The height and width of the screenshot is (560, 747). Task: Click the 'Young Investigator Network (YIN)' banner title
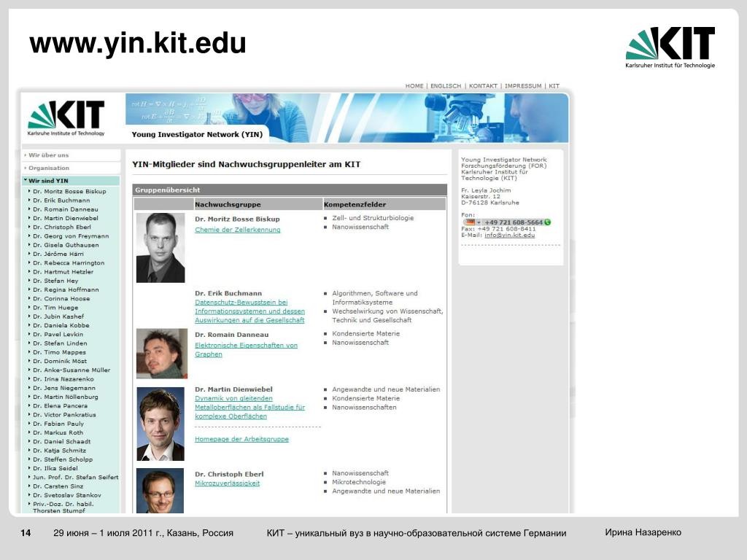point(197,135)
